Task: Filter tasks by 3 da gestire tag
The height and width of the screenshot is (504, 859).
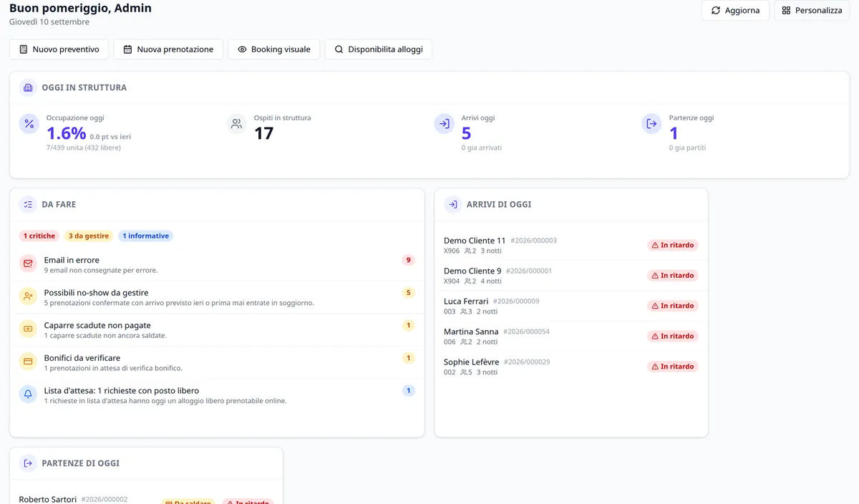Action: pyautogui.click(x=89, y=236)
